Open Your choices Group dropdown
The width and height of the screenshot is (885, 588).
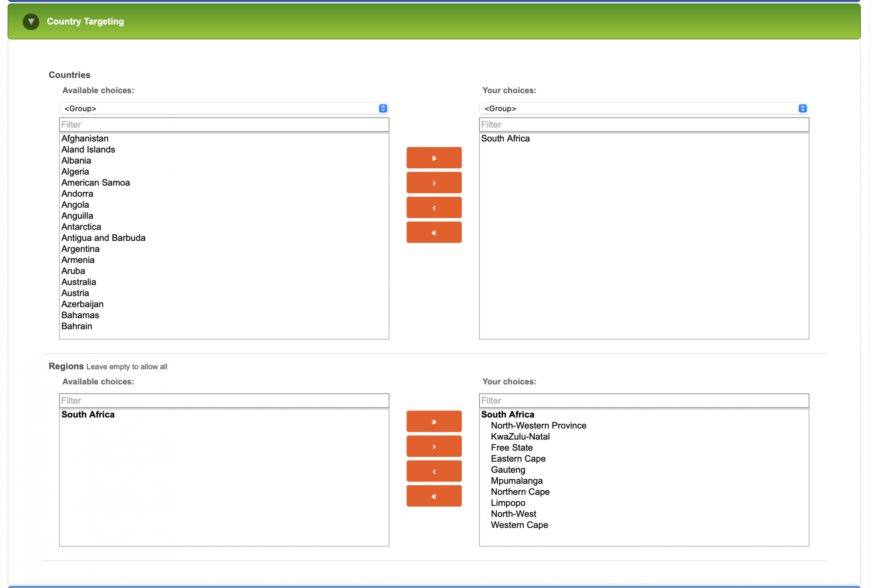coord(644,108)
